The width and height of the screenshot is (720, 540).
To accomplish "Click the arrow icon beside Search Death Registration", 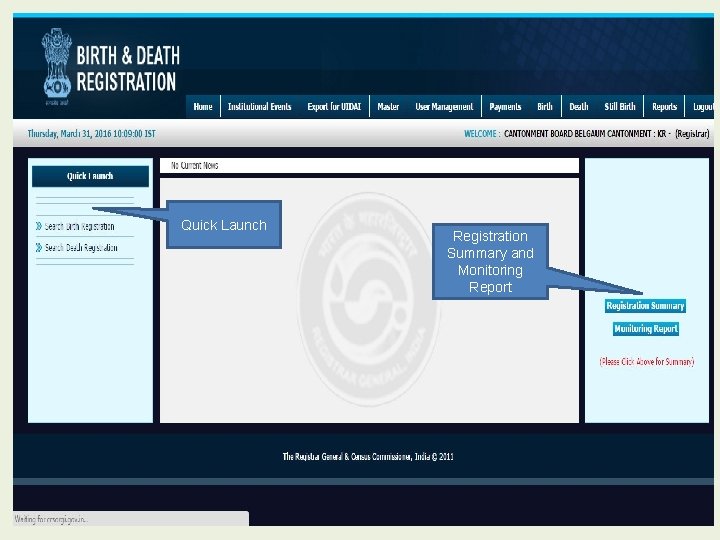I will point(39,248).
